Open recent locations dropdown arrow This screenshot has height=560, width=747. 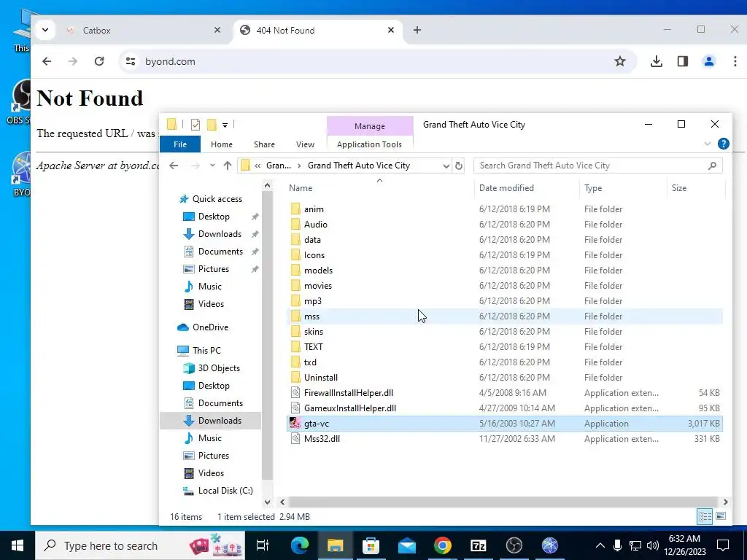click(x=212, y=166)
